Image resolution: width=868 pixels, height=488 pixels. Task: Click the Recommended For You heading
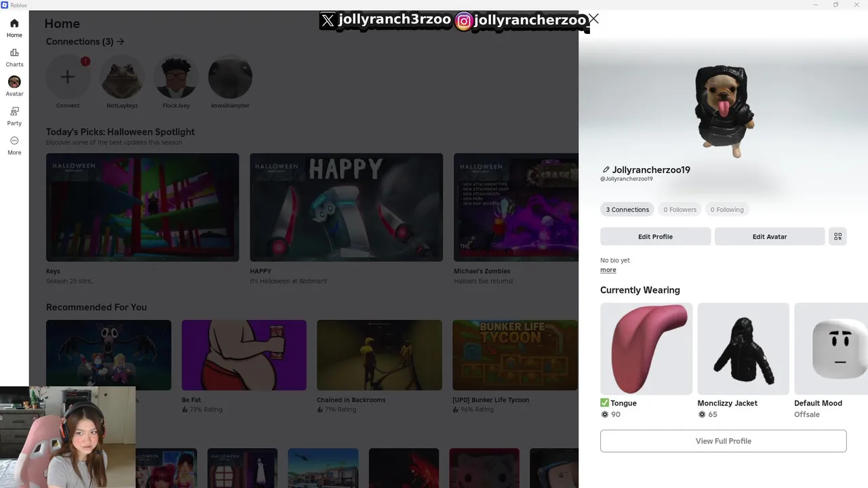pyautogui.click(x=96, y=307)
